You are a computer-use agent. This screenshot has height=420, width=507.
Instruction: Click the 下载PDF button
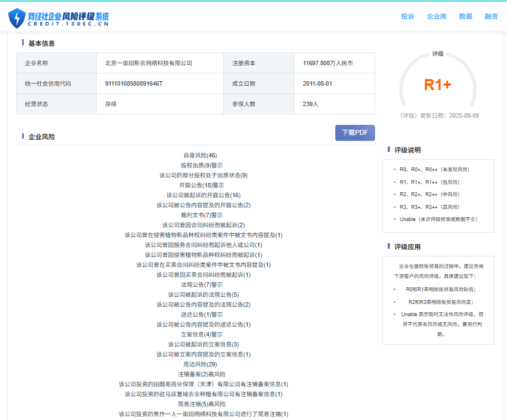(355, 133)
